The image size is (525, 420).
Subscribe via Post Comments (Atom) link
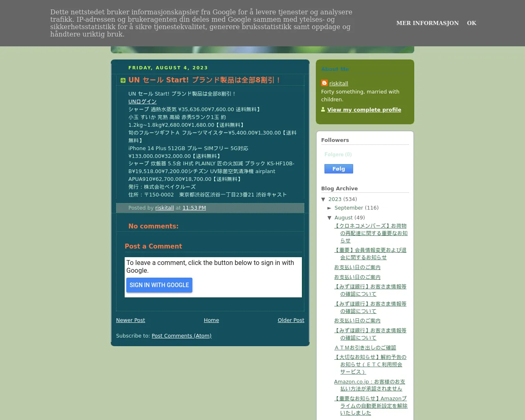pos(181,336)
